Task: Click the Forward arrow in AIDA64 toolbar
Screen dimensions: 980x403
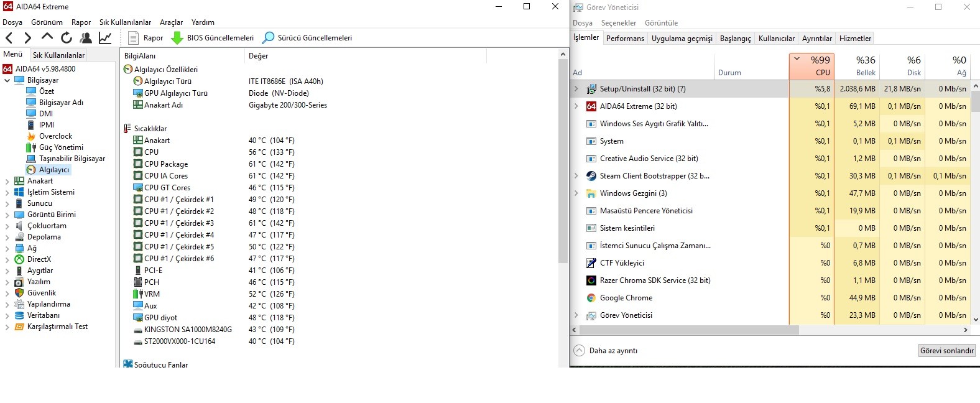Action: point(27,38)
